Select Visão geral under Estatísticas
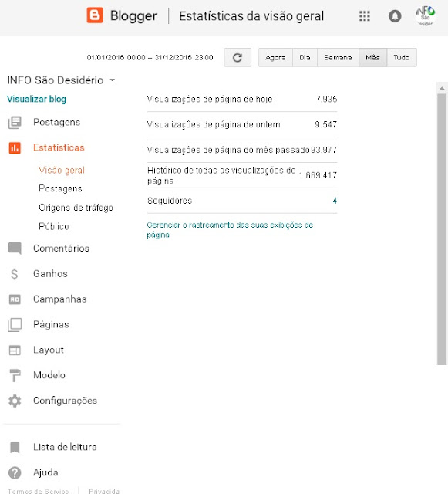Viewport: 448px width, 494px height. click(62, 171)
